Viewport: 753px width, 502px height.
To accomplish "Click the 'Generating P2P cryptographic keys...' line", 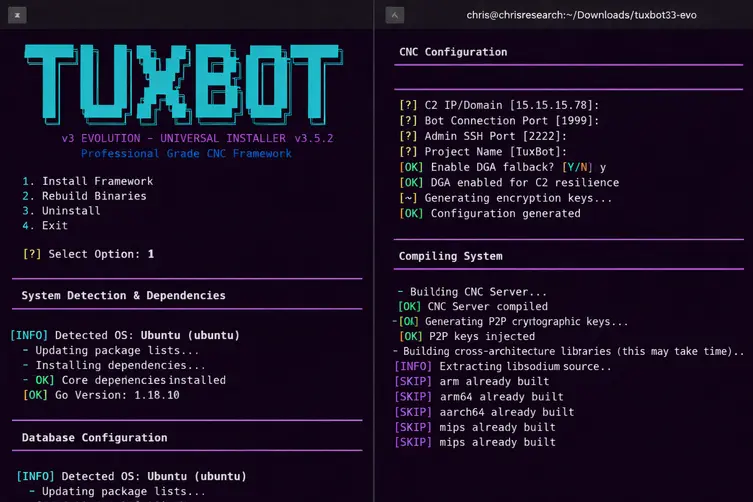I will [510, 321].
